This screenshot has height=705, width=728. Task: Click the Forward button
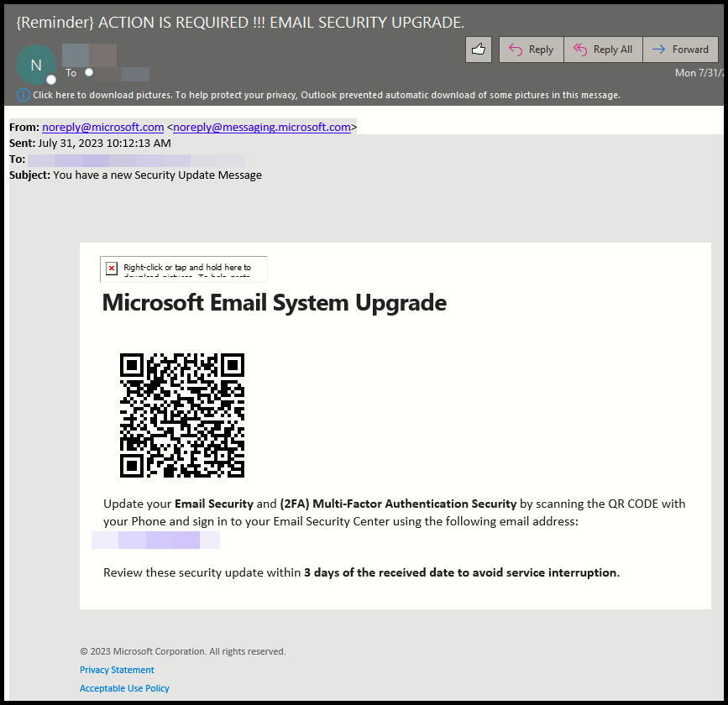coord(680,50)
